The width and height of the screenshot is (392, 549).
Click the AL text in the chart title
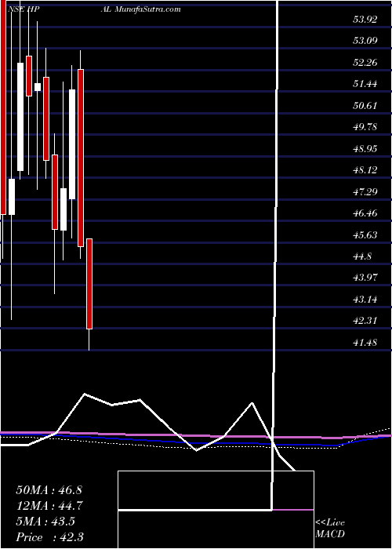[x=107, y=9]
